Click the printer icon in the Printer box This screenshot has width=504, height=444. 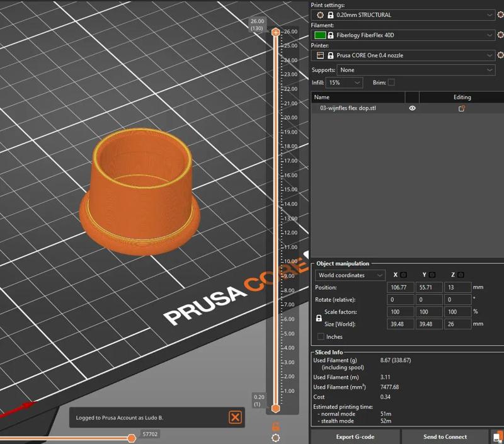point(320,55)
